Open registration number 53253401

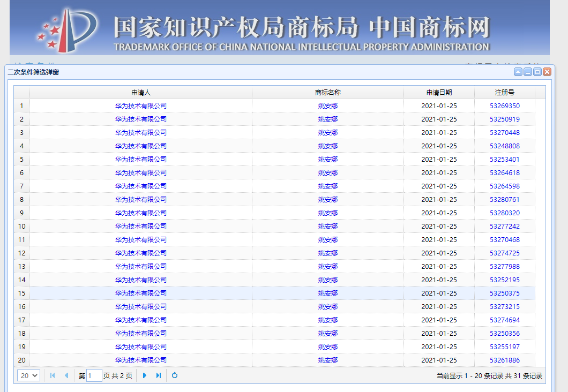click(x=505, y=159)
